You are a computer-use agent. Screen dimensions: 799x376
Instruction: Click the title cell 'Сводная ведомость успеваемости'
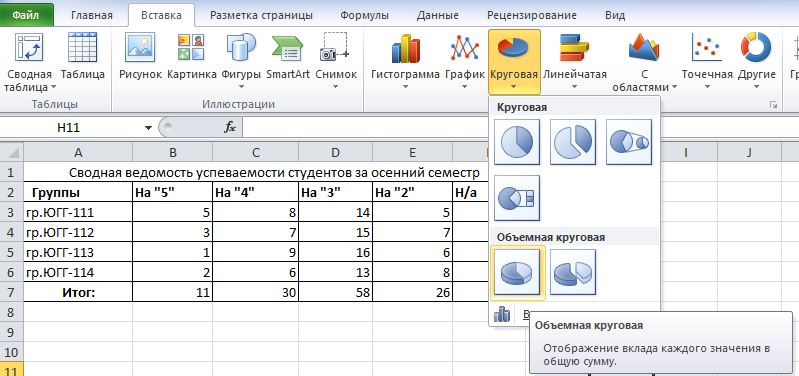[x=274, y=173]
